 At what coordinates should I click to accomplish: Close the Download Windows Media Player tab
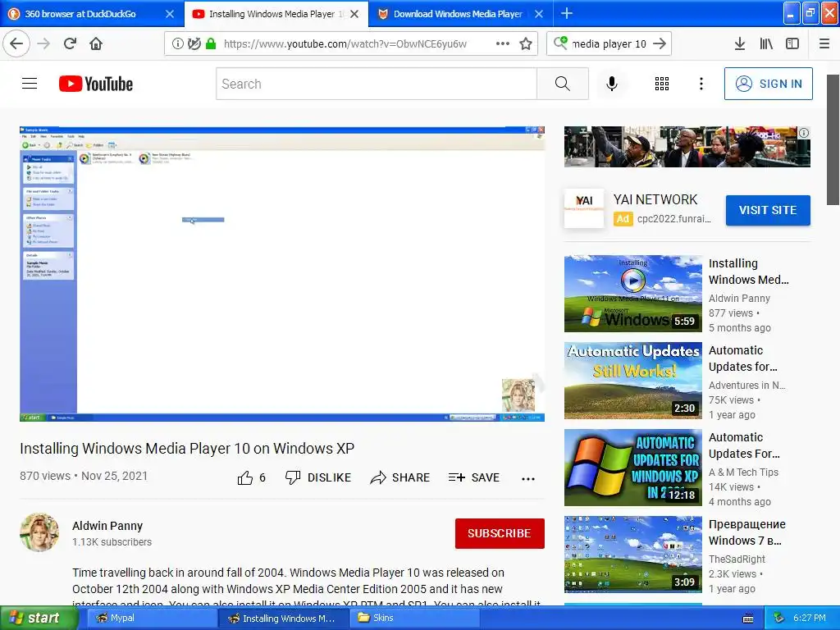coord(539,14)
